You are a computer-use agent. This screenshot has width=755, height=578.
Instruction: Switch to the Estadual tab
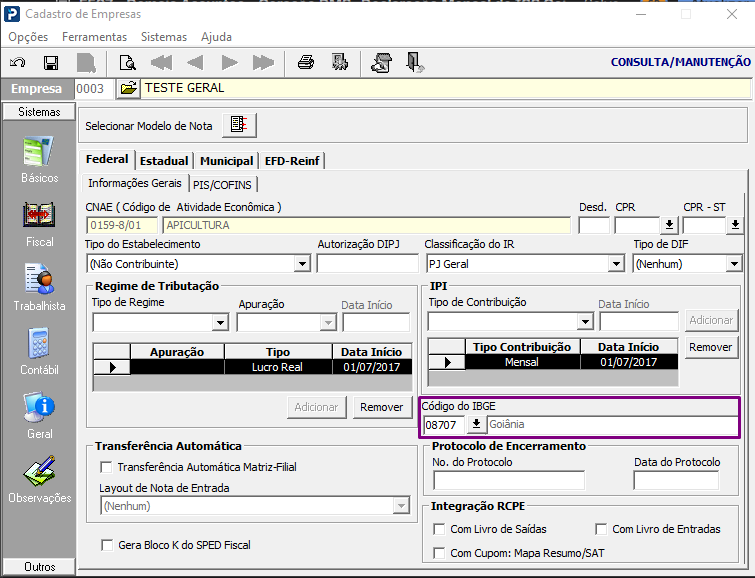164,161
